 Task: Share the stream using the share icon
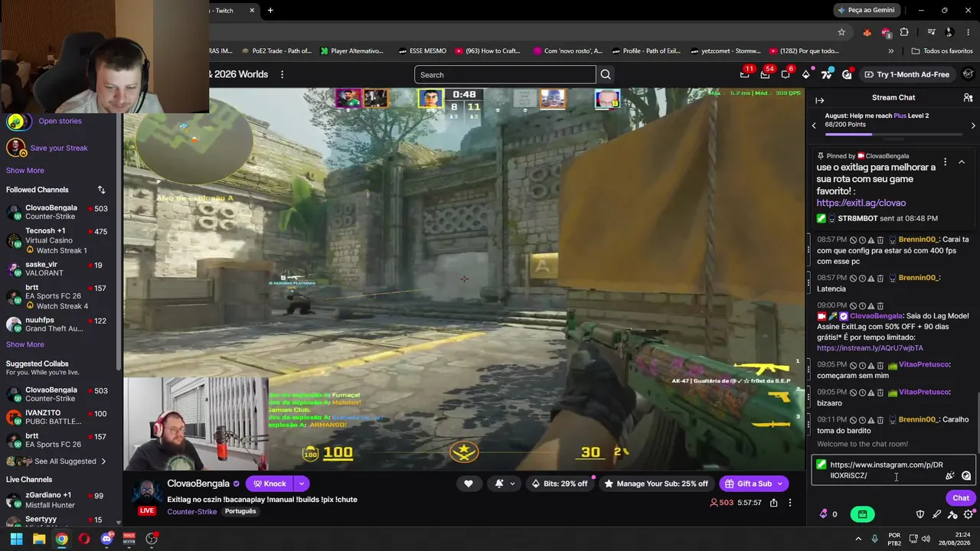[x=774, y=503]
